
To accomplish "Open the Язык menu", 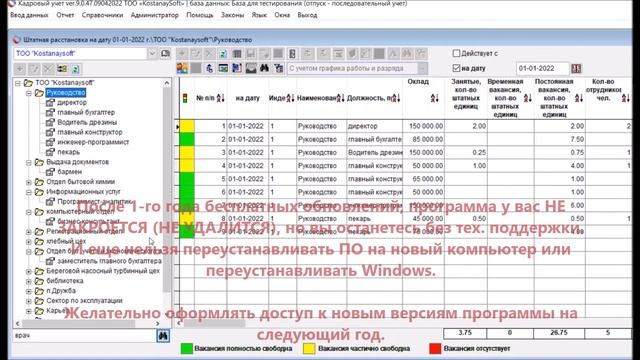I will [x=259, y=15].
